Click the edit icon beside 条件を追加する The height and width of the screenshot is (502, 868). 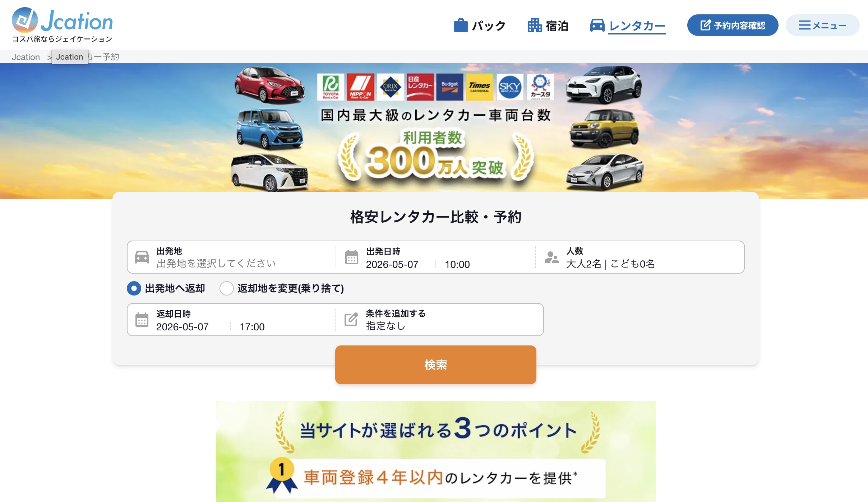pyautogui.click(x=351, y=319)
